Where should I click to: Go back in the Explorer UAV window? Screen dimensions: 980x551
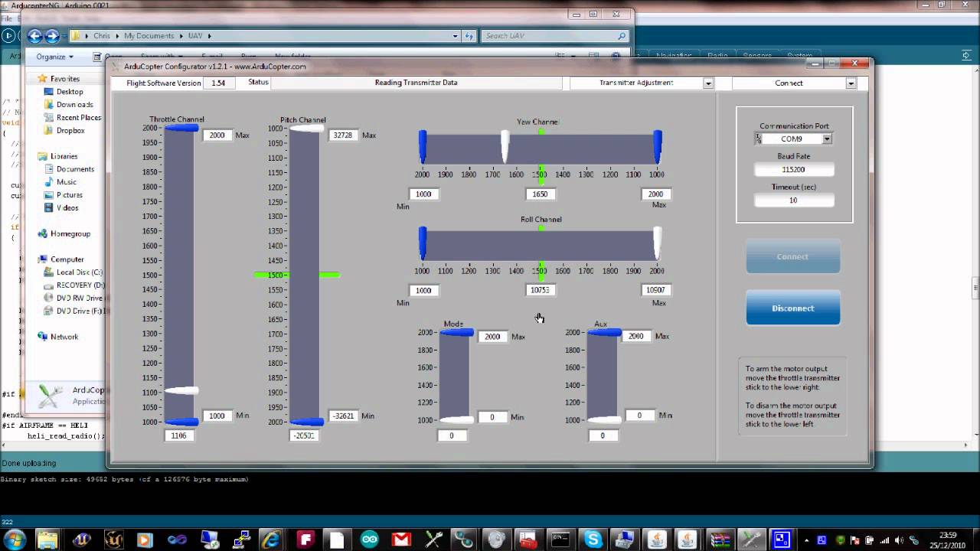[x=34, y=35]
